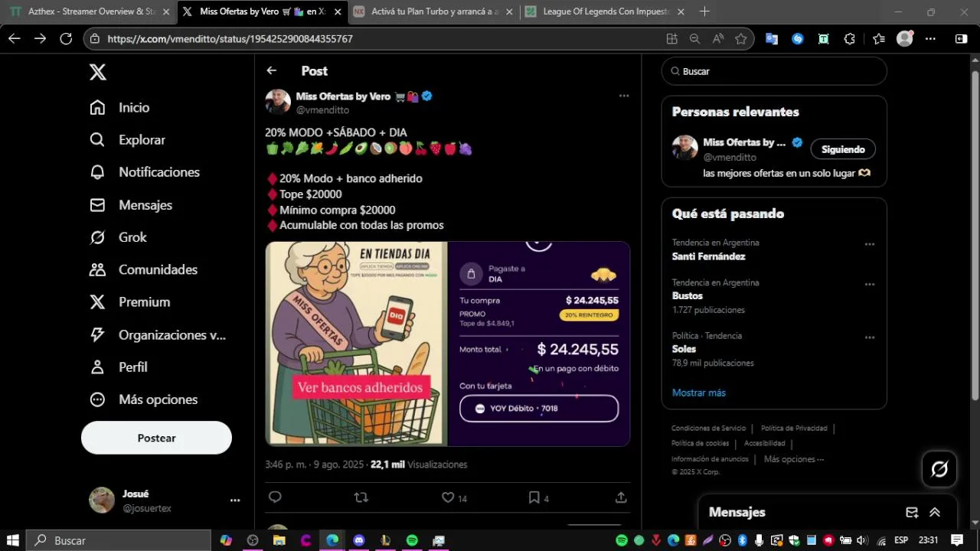
Task: Open the Miss Ofertas grandma image
Action: coord(356,344)
